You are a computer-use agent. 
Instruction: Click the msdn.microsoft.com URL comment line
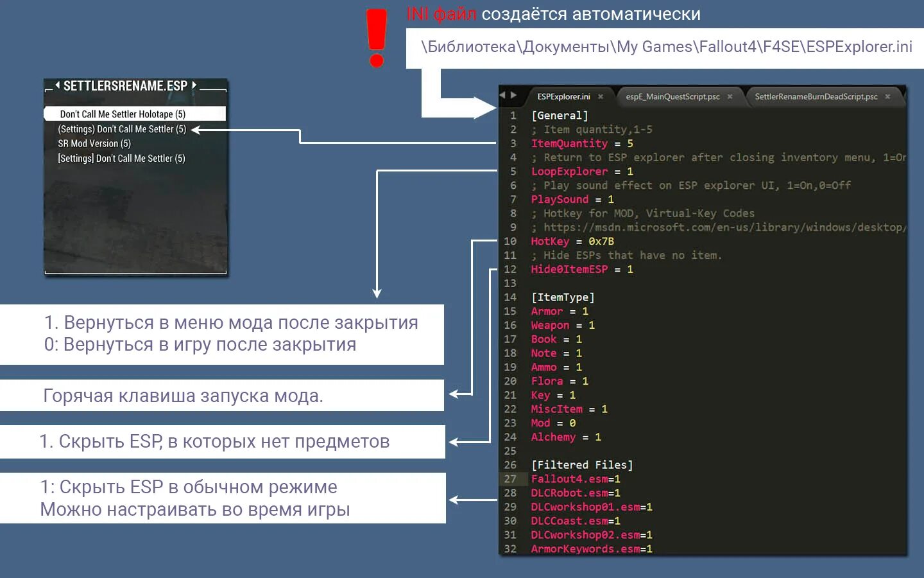(718, 227)
